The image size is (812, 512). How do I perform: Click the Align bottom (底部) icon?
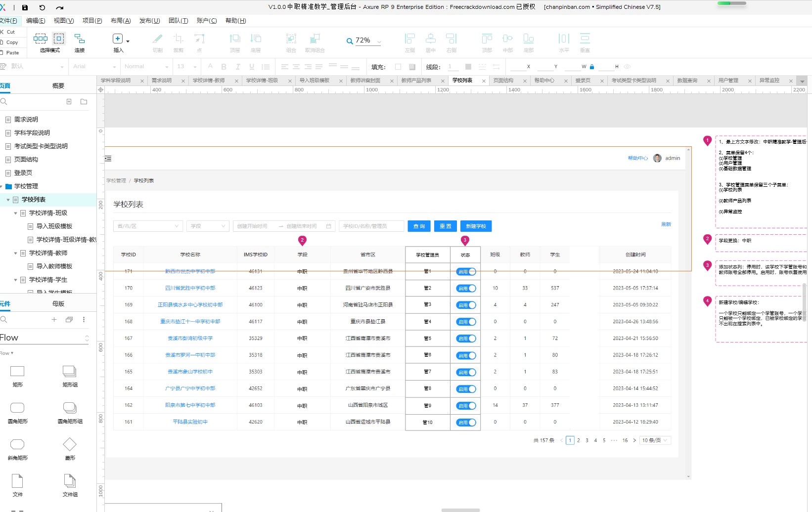tap(529, 39)
